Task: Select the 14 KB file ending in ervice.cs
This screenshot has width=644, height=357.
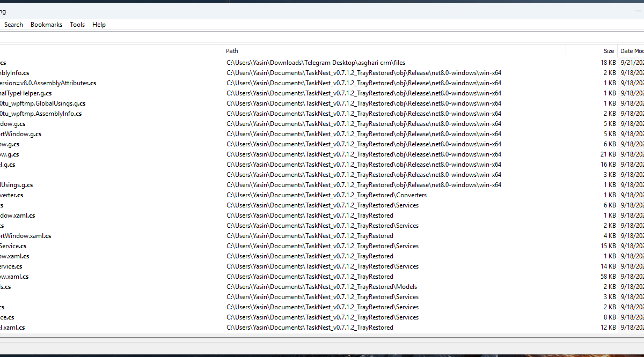Action: tap(11, 266)
